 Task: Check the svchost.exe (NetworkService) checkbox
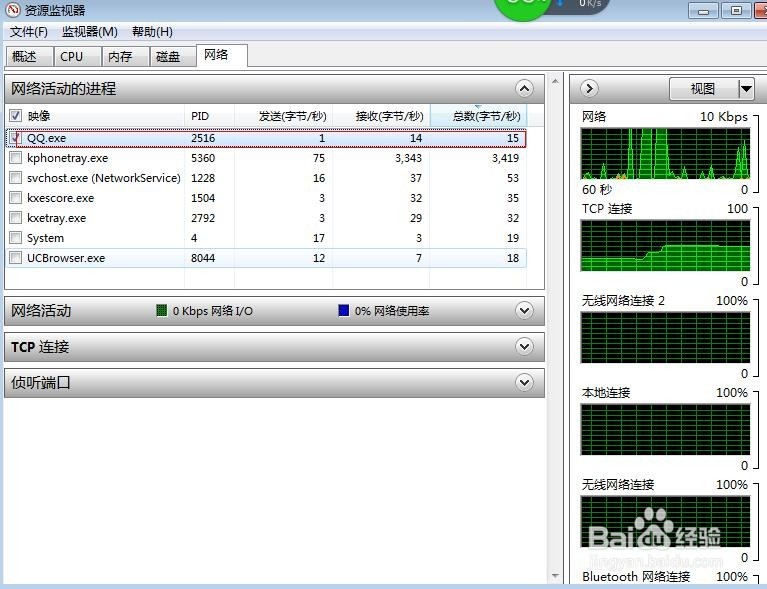click(15, 178)
